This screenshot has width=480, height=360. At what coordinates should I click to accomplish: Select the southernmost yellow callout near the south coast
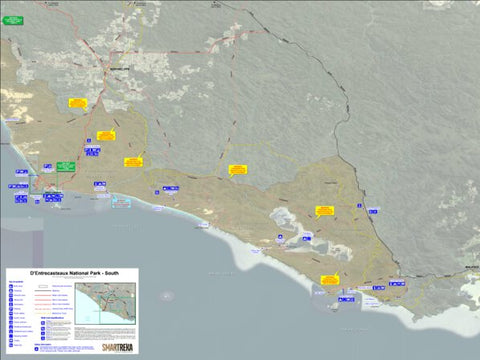click(x=330, y=280)
